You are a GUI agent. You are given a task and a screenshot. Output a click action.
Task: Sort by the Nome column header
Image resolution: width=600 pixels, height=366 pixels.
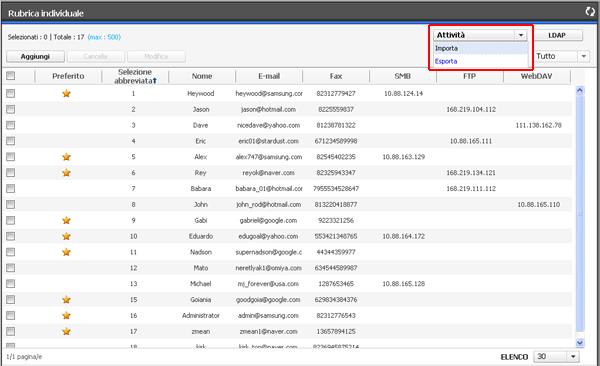(x=202, y=76)
